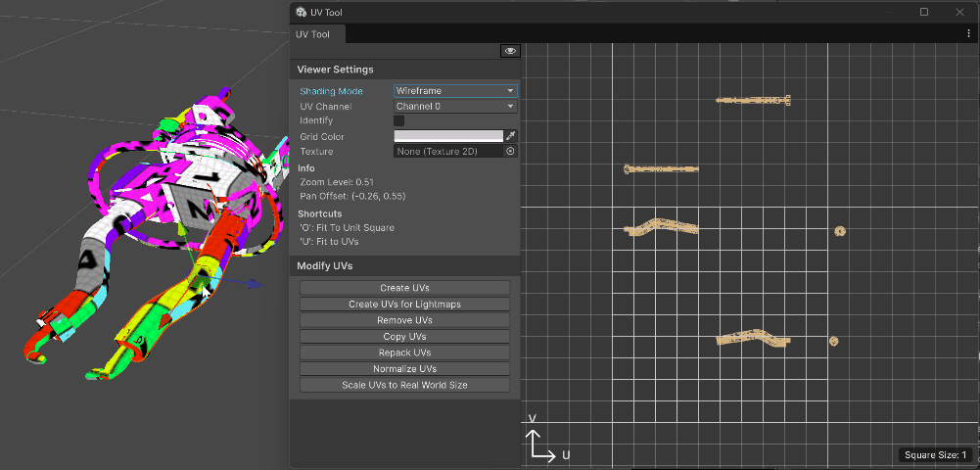Expand the UV Channel dropdown

click(x=455, y=106)
